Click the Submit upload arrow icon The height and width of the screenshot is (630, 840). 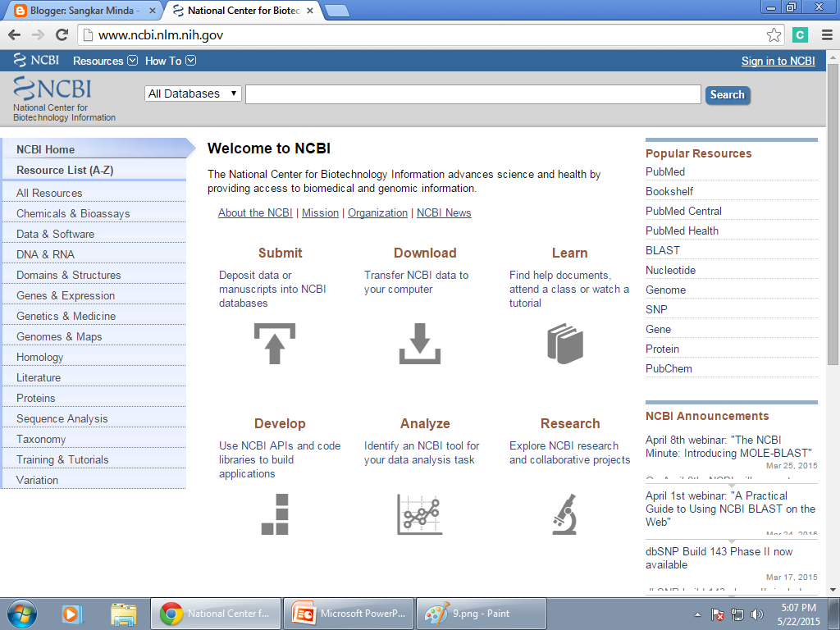tap(274, 344)
